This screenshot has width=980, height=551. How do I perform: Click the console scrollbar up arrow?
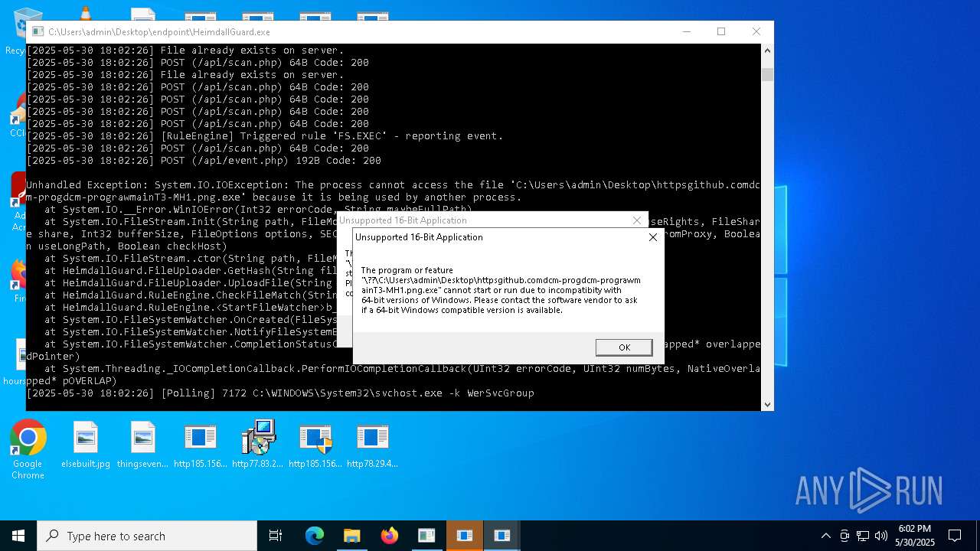(767, 50)
